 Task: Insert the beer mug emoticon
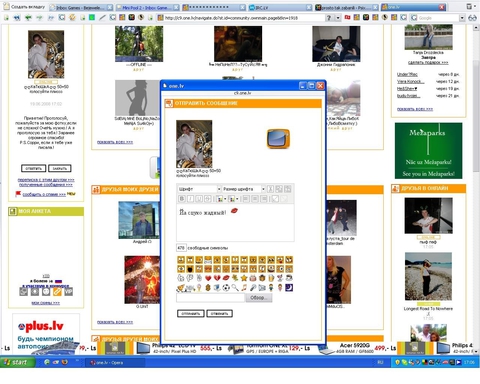[271, 278]
